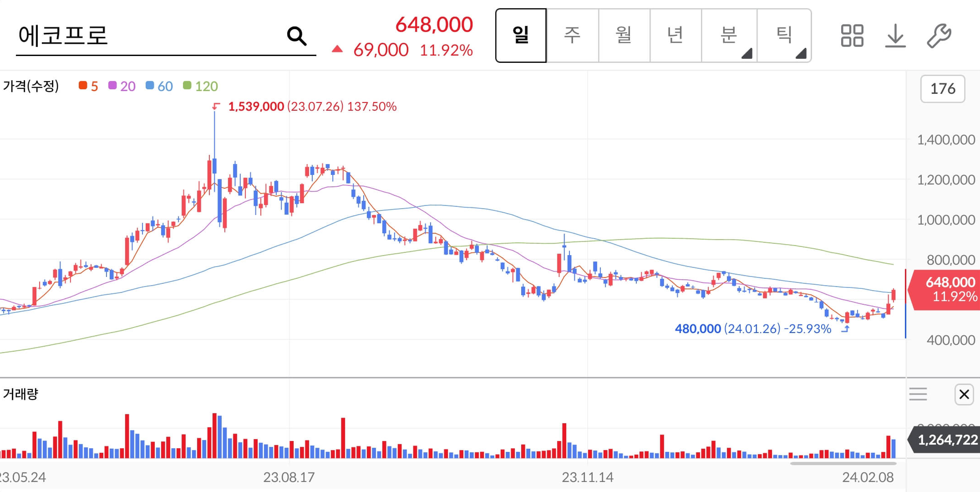Select the 일 daily chart tab
Image resolution: width=980 pixels, height=492 pixels.
click(x=521, y=36)
